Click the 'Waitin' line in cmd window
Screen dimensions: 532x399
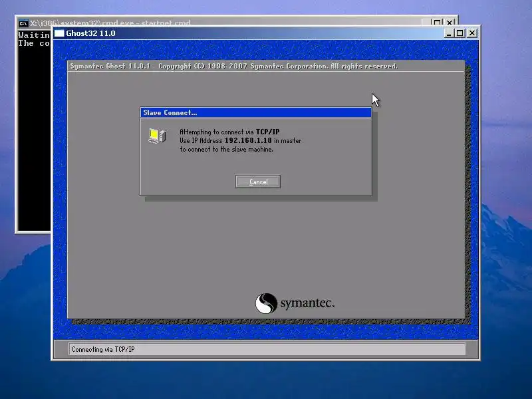[x=34, y=35]
